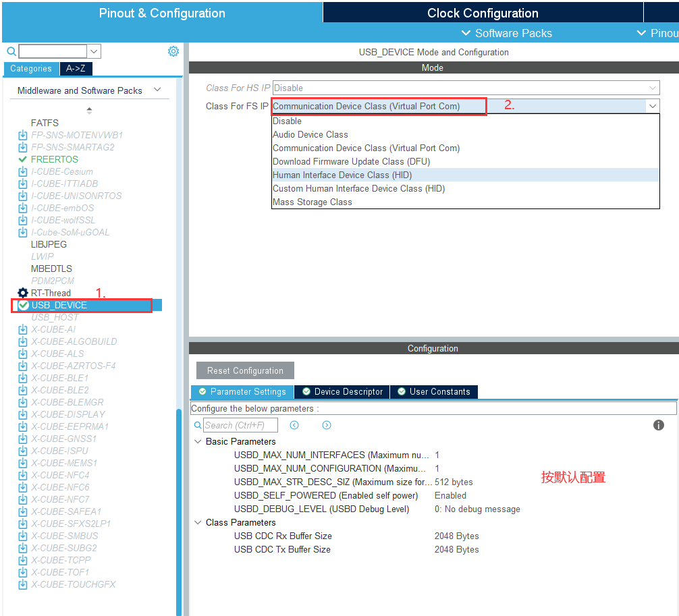
Task: Click the green checkmark next to FREERTOS
Action: tap(23, 159)
